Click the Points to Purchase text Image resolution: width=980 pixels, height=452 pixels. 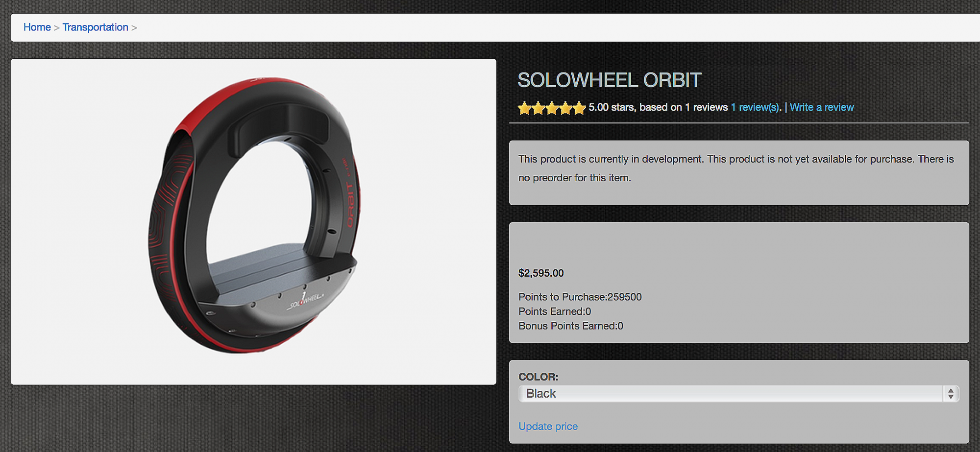580,297
